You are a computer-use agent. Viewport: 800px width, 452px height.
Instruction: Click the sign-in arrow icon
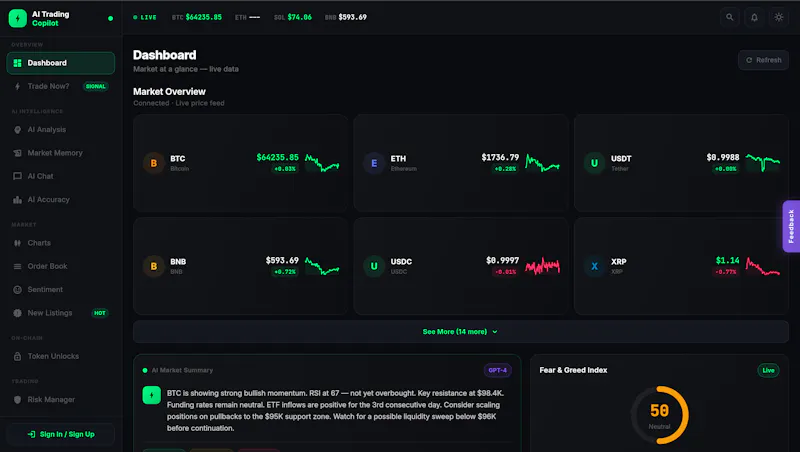tap(32, 434)
